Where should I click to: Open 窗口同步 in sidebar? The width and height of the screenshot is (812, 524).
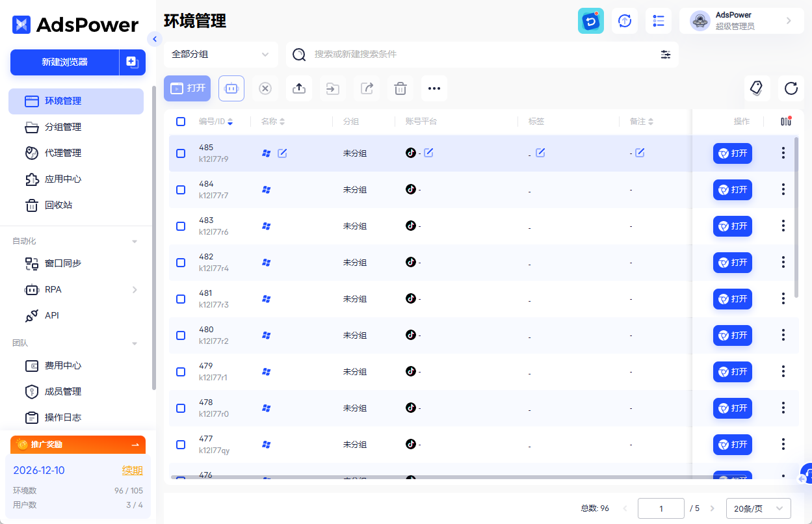[x=76, y=263]
